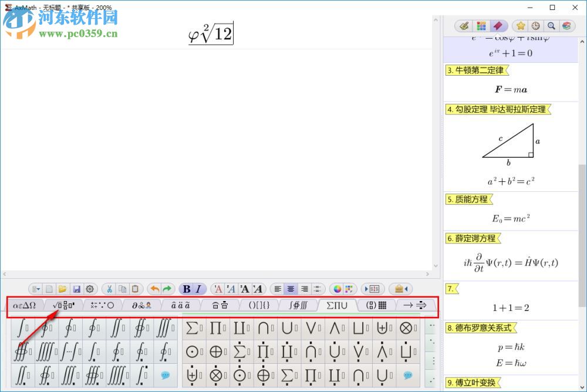Click the books library icon in right panel
The image size is (587, 392).
click(x=567, y=26)
